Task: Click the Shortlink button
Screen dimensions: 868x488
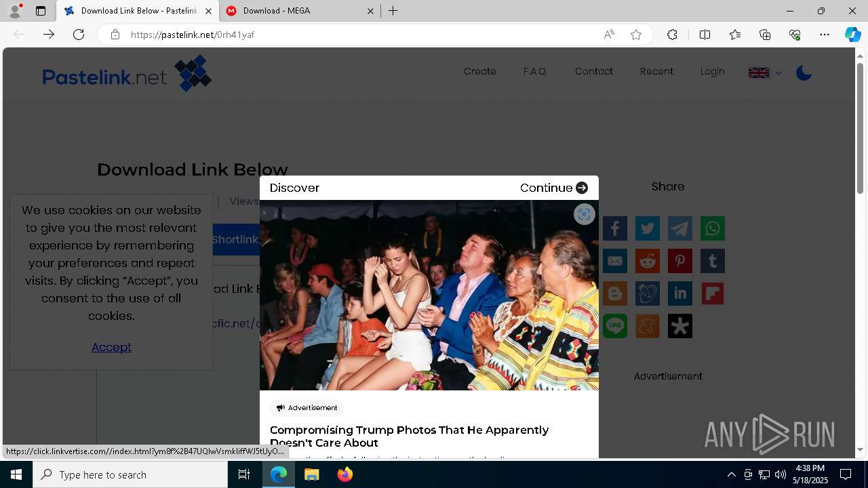Action: (x=236, y=240)
